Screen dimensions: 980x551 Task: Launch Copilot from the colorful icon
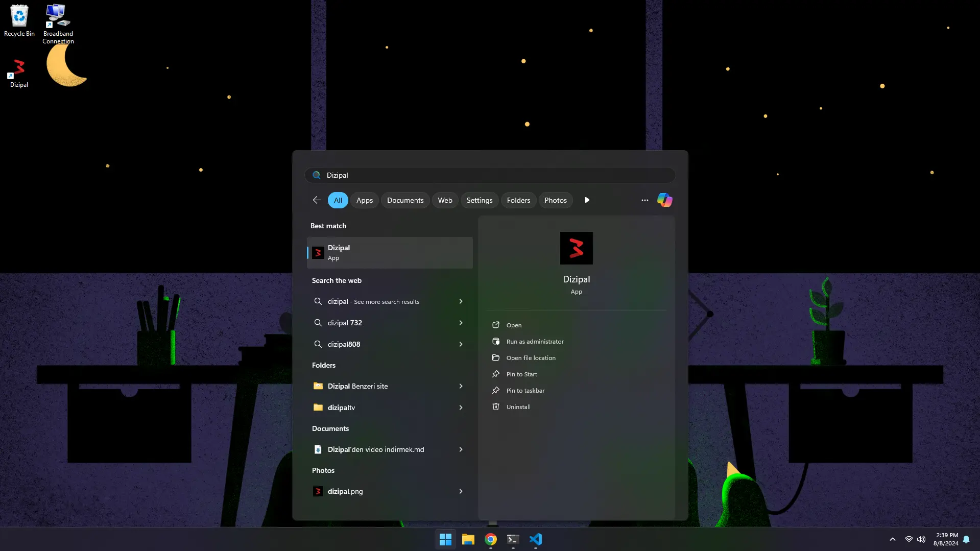[x=664, y=200]
